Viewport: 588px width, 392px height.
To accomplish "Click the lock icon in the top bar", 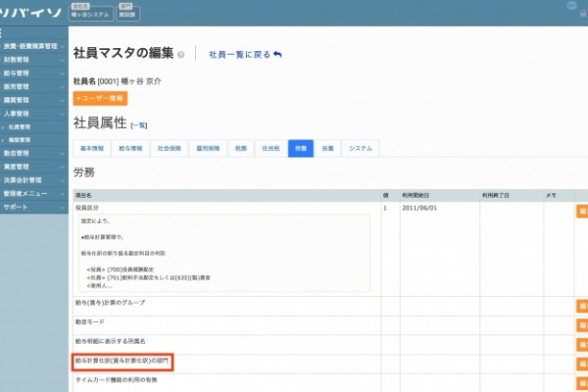I will click(583, 14).
